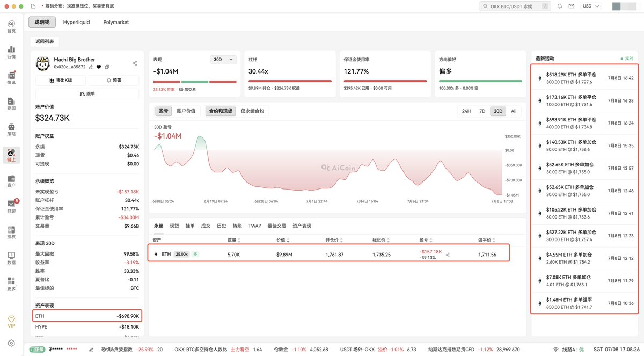
Task: Open the mail envelope icon
Action: coord(572,6)
